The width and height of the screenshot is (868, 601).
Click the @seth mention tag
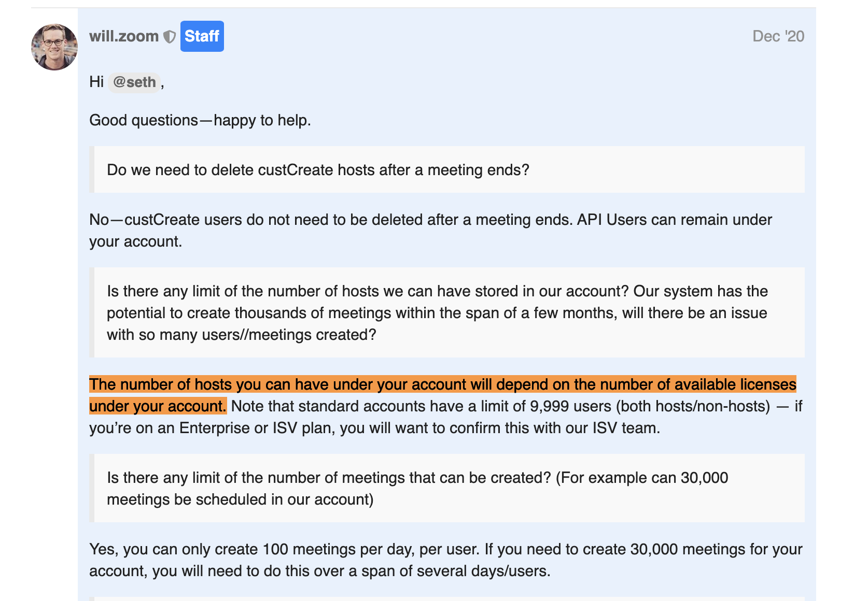click(x=134, y=82)
